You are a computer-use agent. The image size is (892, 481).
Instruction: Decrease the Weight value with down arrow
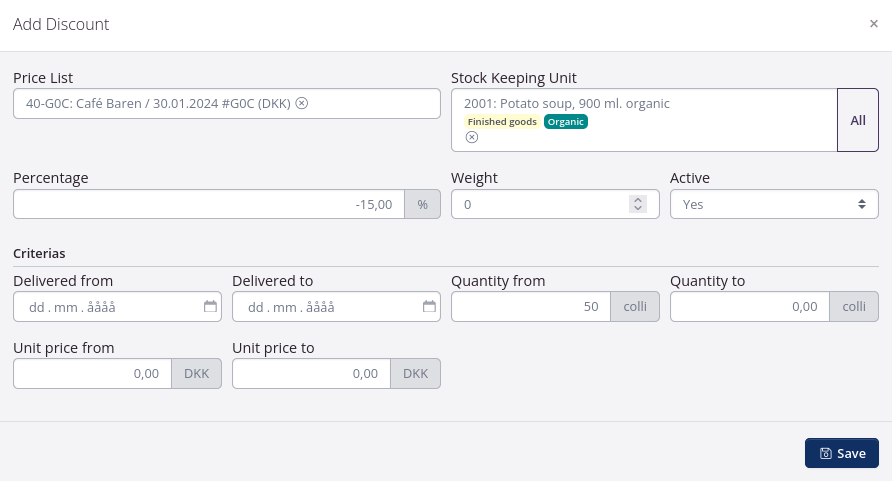tap(637, 208)
